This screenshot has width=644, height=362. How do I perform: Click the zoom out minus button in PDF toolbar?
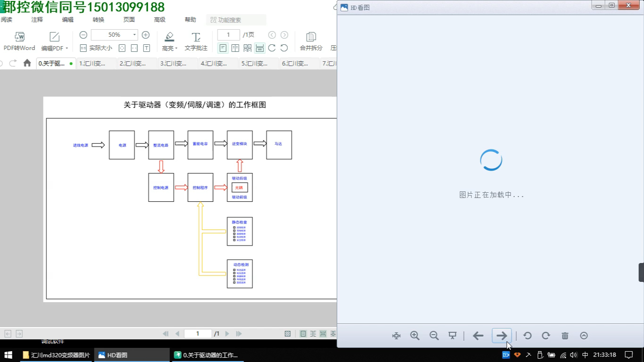(83, 35)
